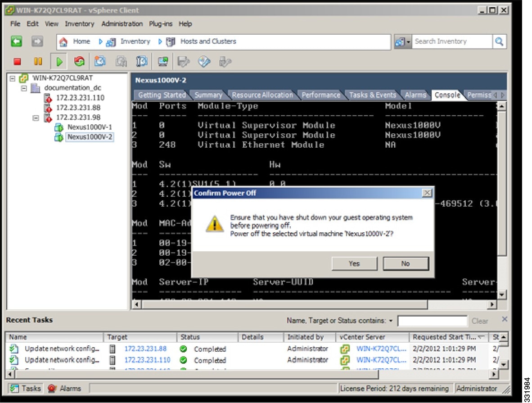The image size is (532, 403).
Task: Collapse the WIN-K72Q7CL9RAT tree node
Action: click(13, 78)
